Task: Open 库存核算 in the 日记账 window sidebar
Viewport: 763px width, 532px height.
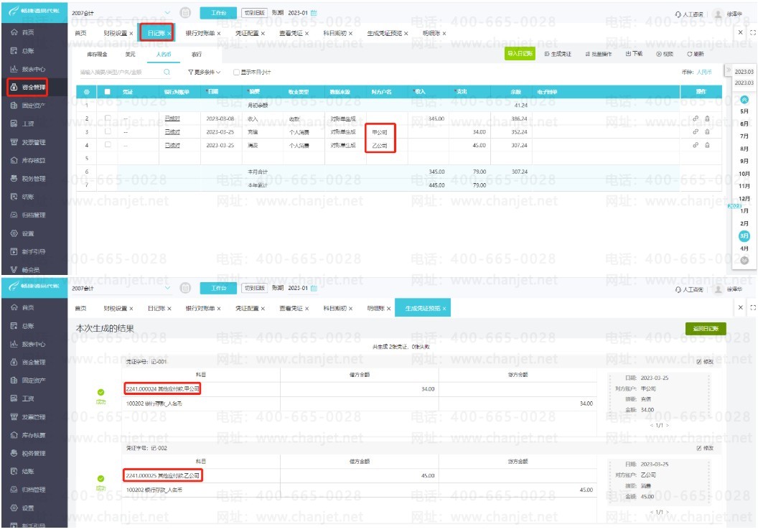Action: (28, 160)
